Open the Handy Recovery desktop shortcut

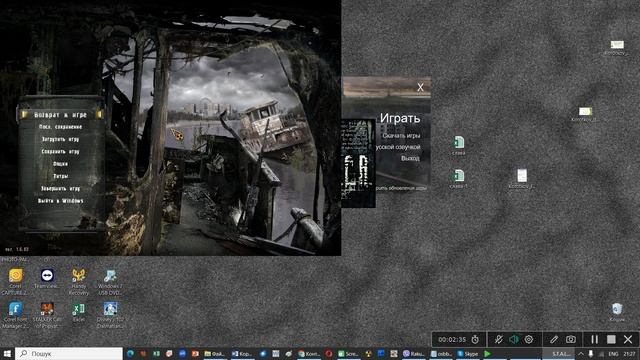click(78, 282)
